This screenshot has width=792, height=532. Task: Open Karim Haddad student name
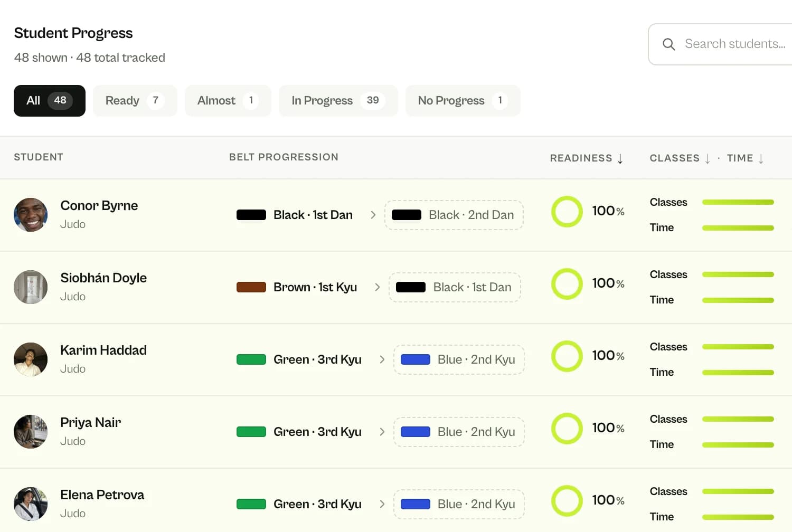coord(103,350)
